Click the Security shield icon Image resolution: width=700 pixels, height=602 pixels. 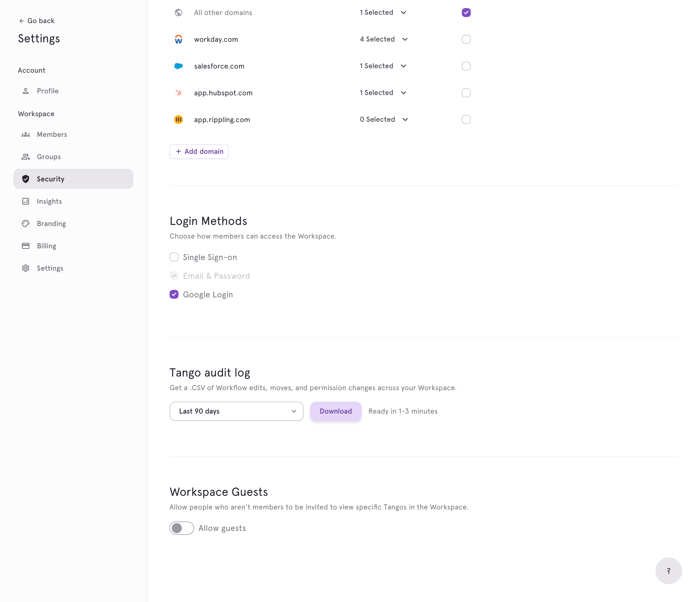pos(26,179)
